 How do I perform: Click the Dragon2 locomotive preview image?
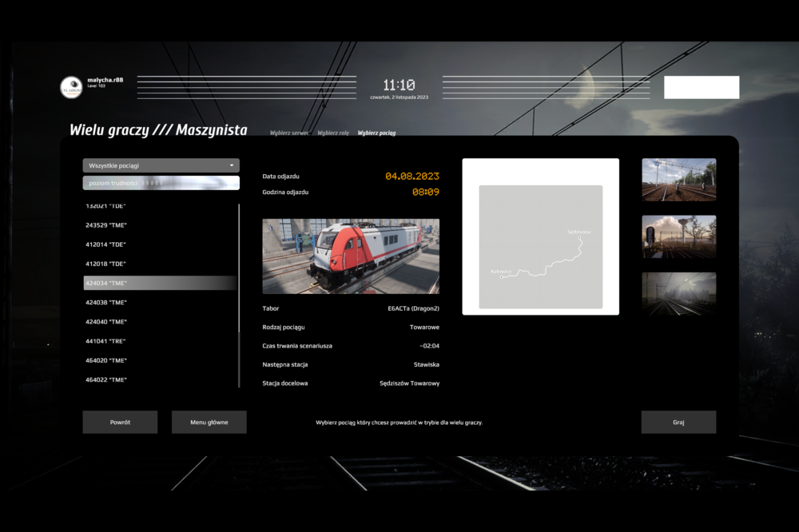point(351,256)
